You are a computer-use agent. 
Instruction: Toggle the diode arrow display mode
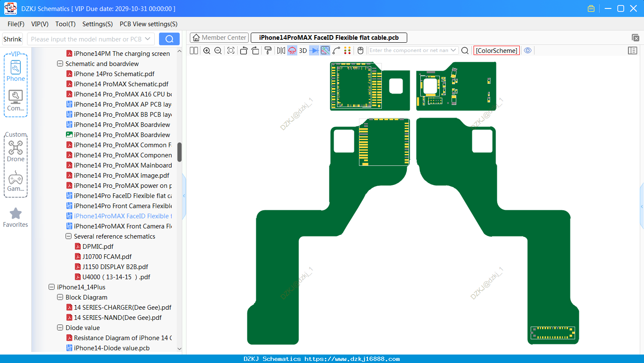(314, 50)
